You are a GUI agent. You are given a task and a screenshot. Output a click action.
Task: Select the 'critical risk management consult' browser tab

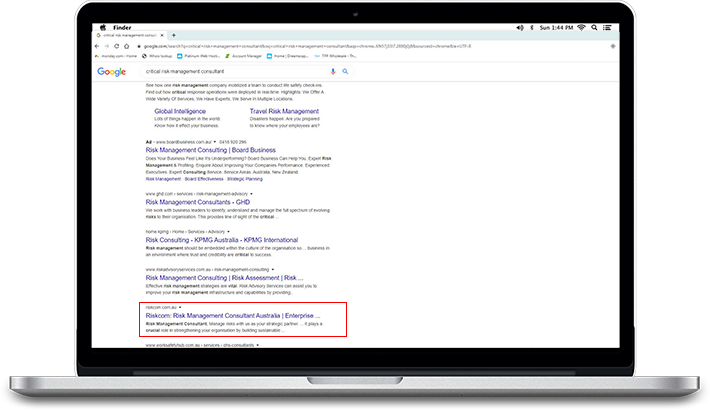click(x=130, y=35)
